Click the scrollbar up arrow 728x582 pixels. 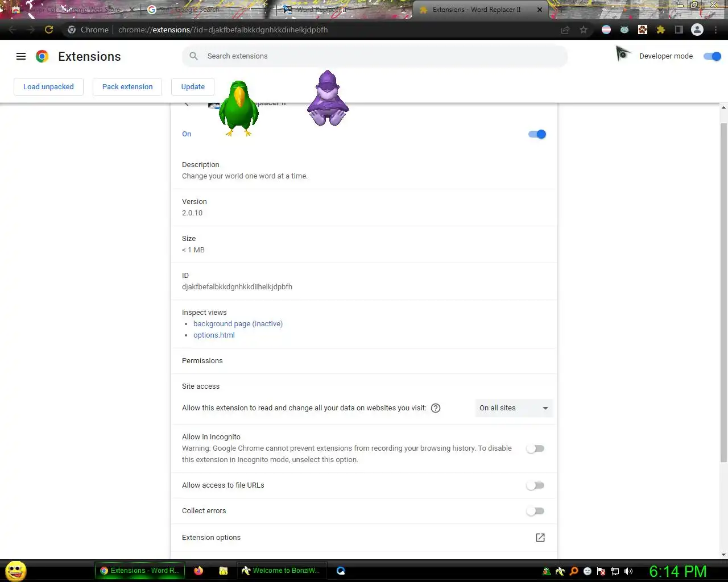[723, 107]
